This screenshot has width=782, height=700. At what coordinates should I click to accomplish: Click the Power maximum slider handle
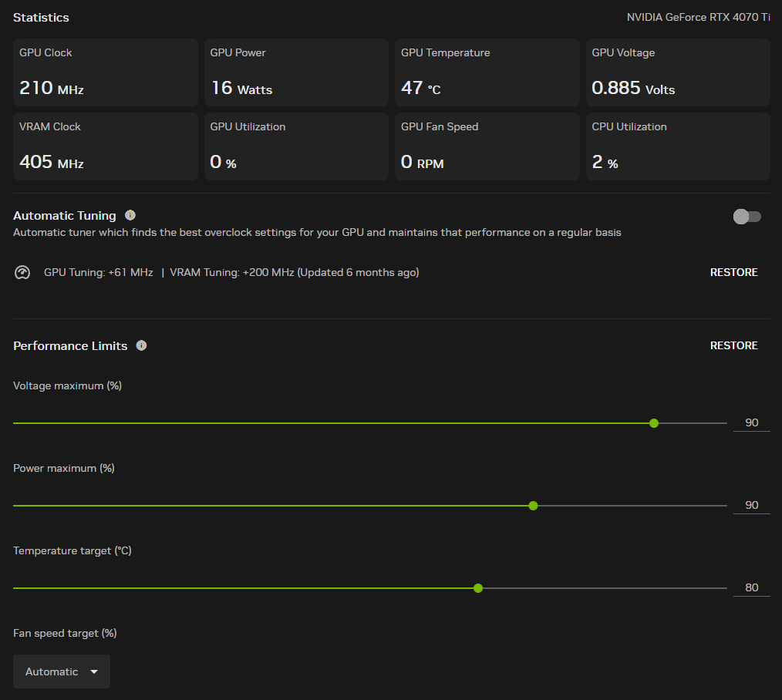[533, 506]
